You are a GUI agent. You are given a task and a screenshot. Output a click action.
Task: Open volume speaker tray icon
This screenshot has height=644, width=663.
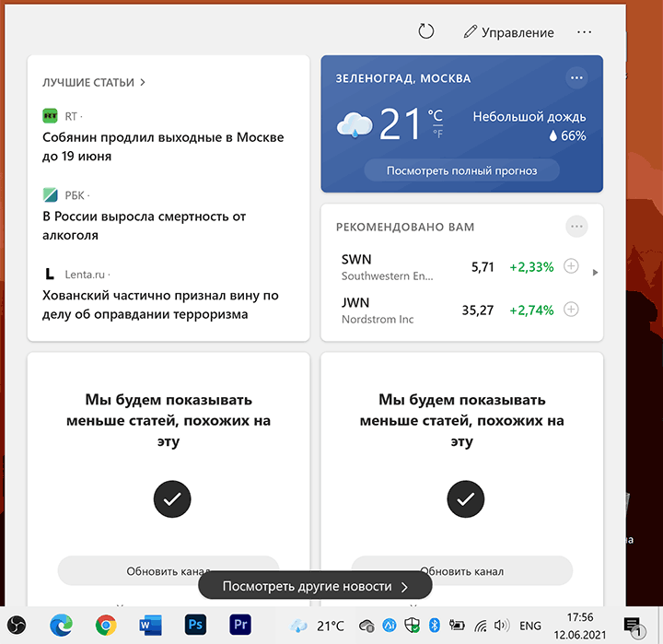pos(502,625)
